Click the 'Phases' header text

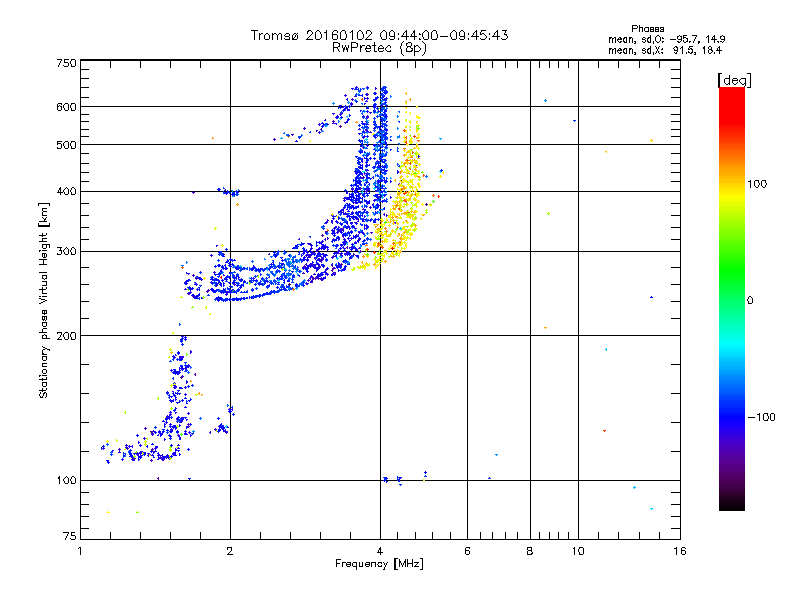coord(647,29)
